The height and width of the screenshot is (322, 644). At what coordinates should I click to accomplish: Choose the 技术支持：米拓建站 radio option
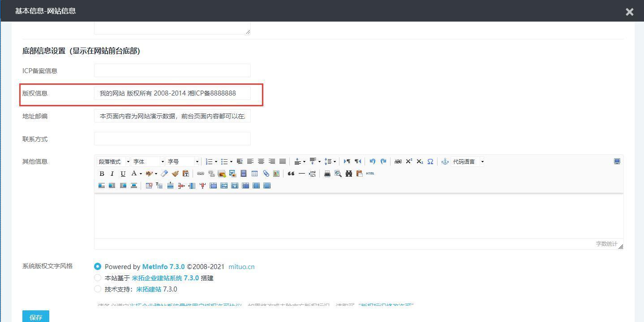[x=98, y=289]
